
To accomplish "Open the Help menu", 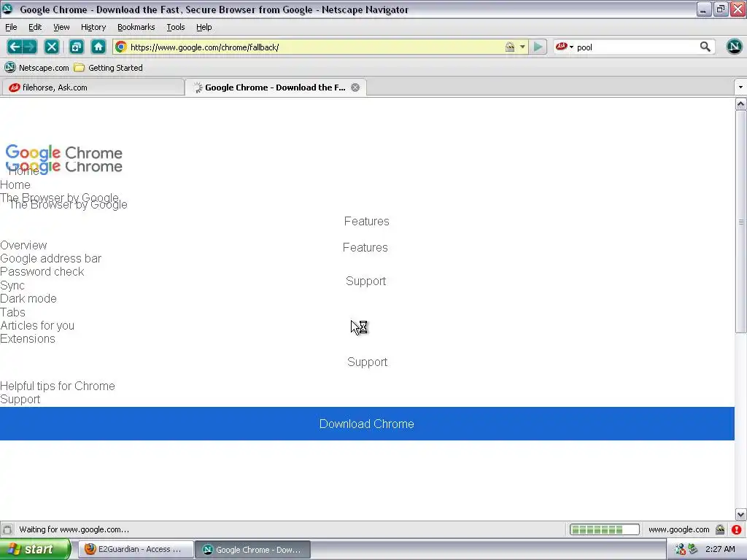I will coord(204,27).
